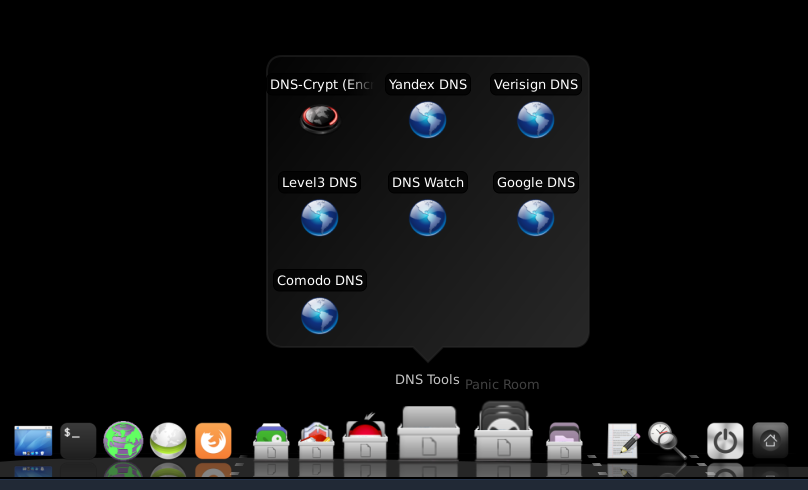Image resolution: width=808 pixels, height=490 pixels.
Task: Launch the orange Firefox icon
Action: [x=213, y=441]
